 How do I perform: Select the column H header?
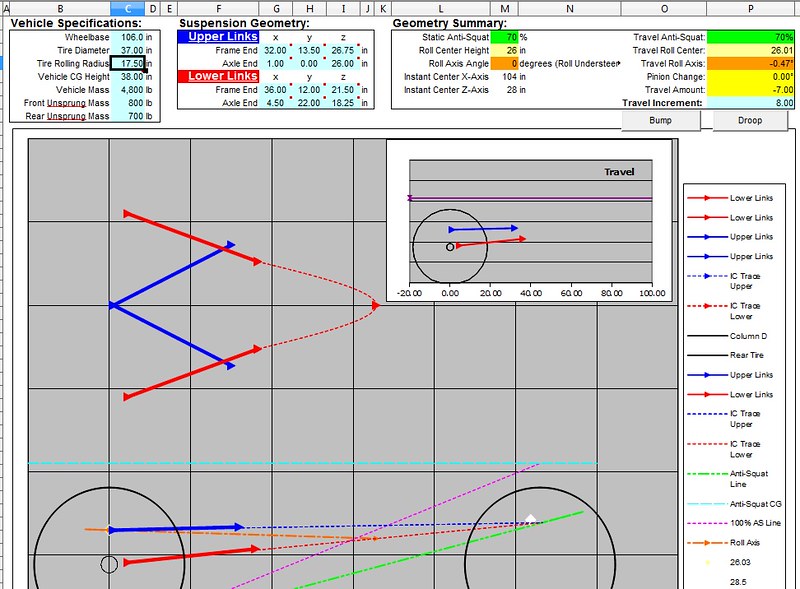pos(310,8)
